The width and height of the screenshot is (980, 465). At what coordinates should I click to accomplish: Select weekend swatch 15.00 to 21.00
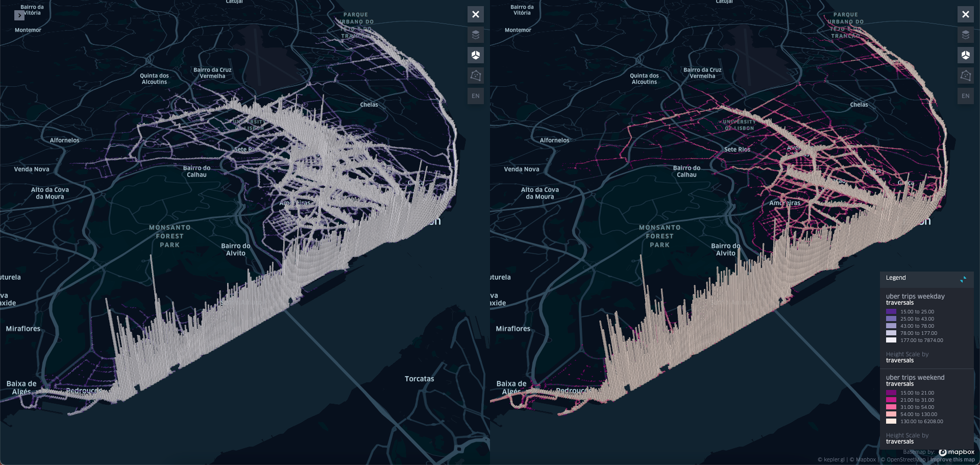click(891, 393)
